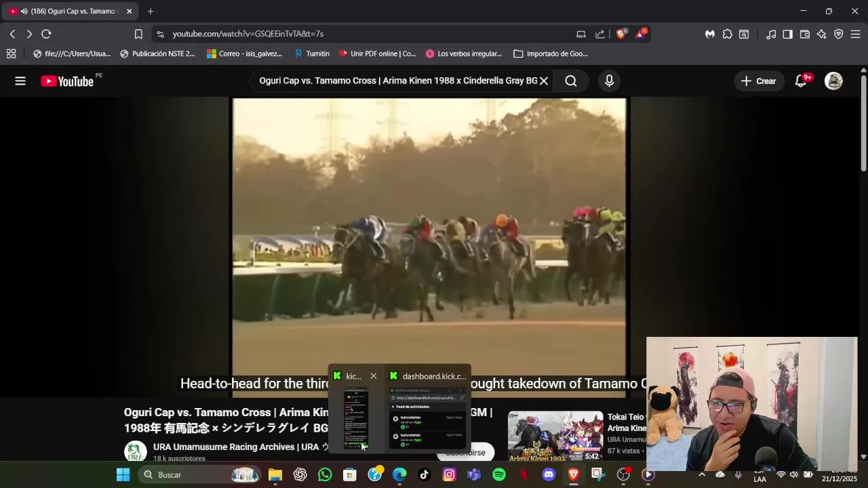This screenshot has height=488, width=868.
Task: Go to the YouTube home logo
Action: (66, 81)
